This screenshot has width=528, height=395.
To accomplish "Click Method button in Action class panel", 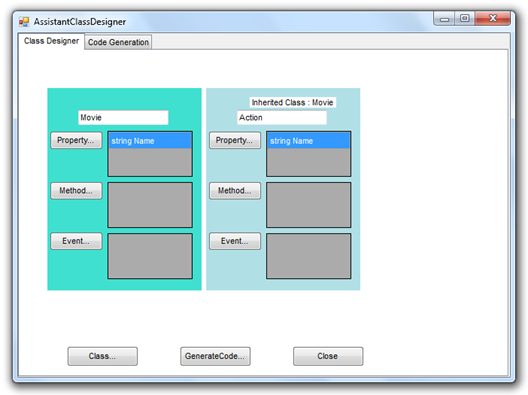I will coord(235,191).
